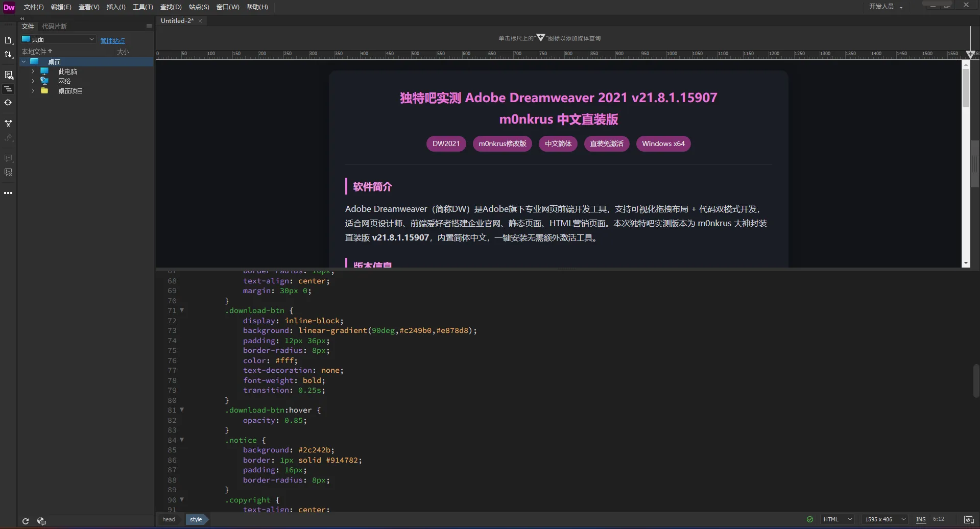Sort by the 大小 column header
980x529 pixels.
[123, 52]
